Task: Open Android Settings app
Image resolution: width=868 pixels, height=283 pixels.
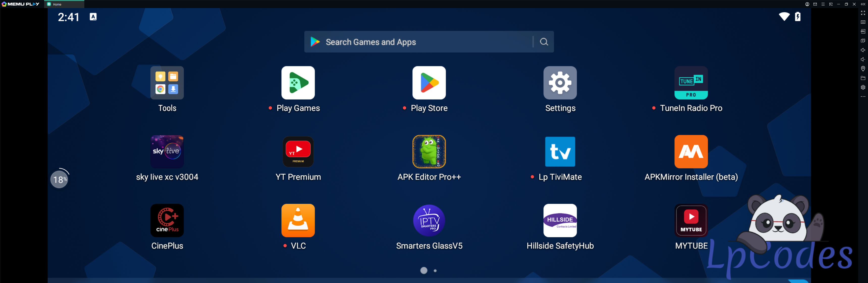Action: (x=560, y=83)
